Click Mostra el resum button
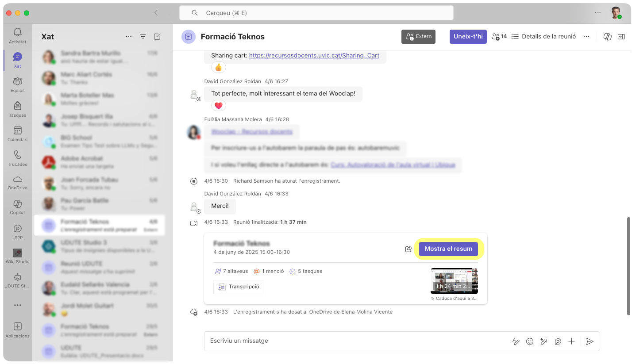This screenshot has width=632, height=364. point(448,249)
